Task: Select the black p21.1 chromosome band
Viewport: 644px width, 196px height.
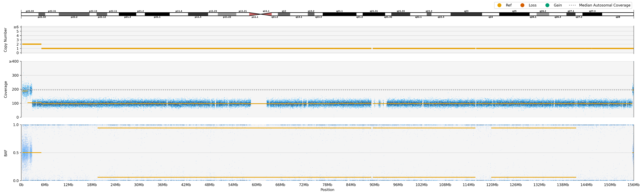Action: 157,14
